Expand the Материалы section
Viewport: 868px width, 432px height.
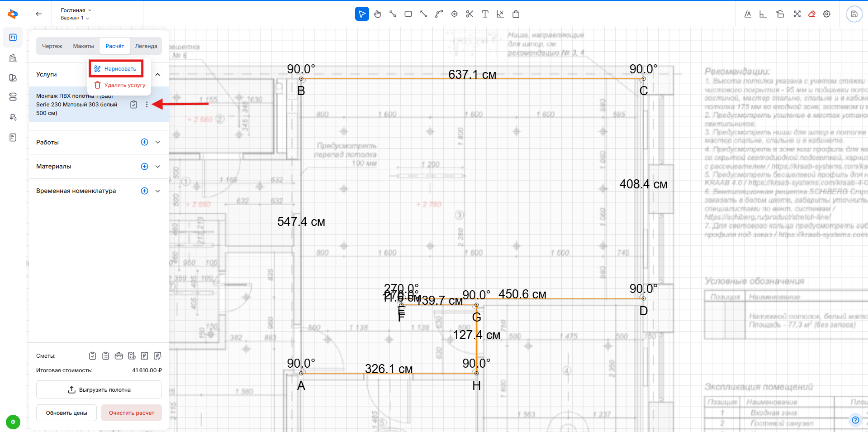158,167
